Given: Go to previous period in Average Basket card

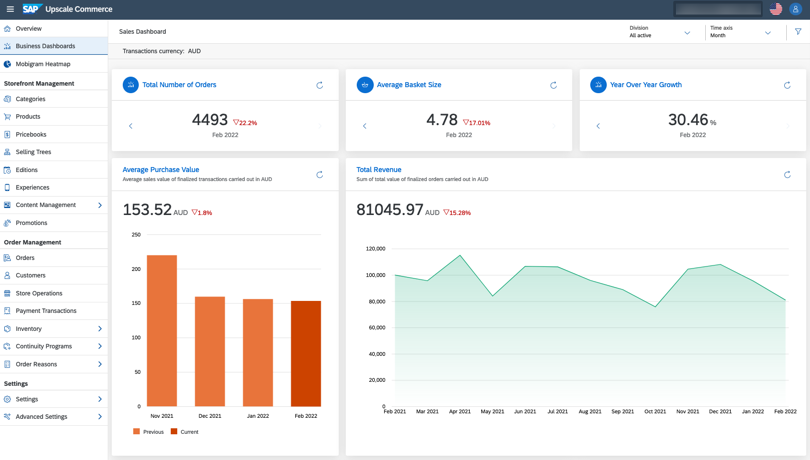Looking at the screenshot, I should (x=365, y=126).
